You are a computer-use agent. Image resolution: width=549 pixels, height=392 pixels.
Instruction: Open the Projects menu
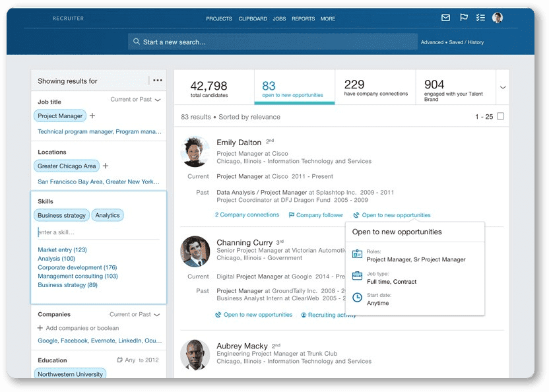pos(219,19)
